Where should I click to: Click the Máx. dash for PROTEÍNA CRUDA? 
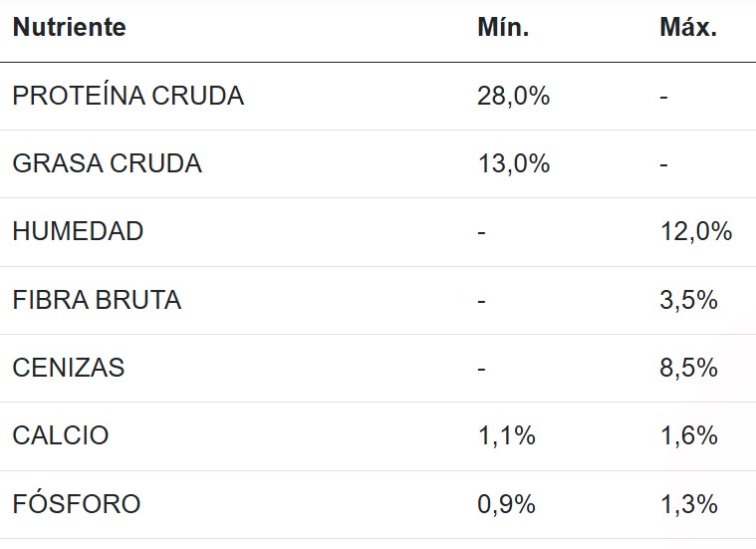(x=663, y=97)
